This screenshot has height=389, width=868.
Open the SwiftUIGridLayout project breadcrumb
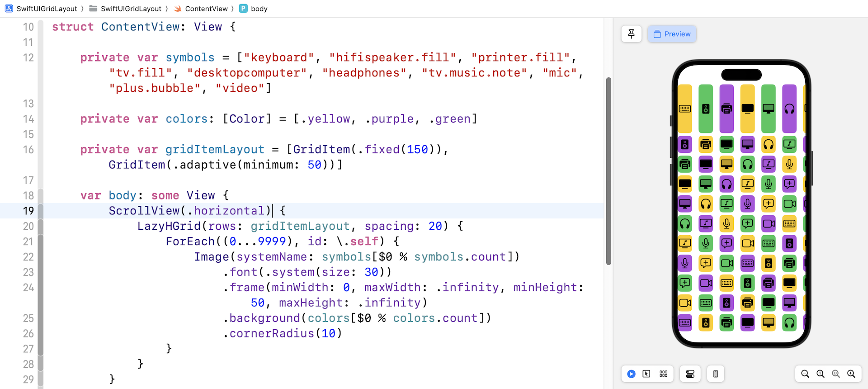click(41, 9)
